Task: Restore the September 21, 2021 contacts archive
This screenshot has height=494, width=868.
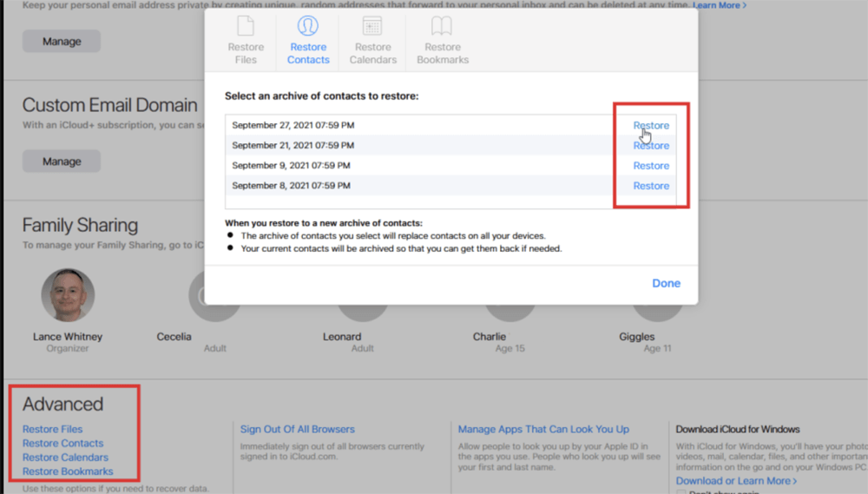Action: [651, 146]
